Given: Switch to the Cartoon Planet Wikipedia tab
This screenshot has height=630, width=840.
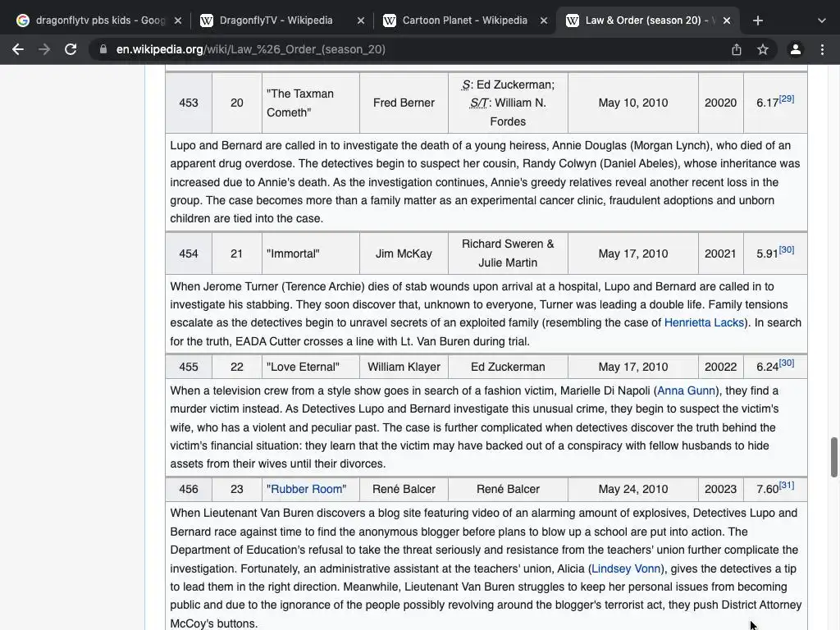Looking at the screenshot, I should coord(465,21).
